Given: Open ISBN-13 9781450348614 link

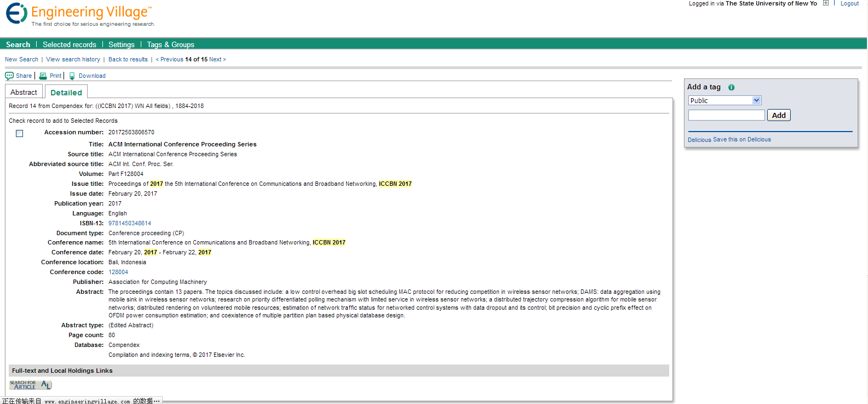Looking at the screenshot, I should pyautogui.click(x=130, y=224).
